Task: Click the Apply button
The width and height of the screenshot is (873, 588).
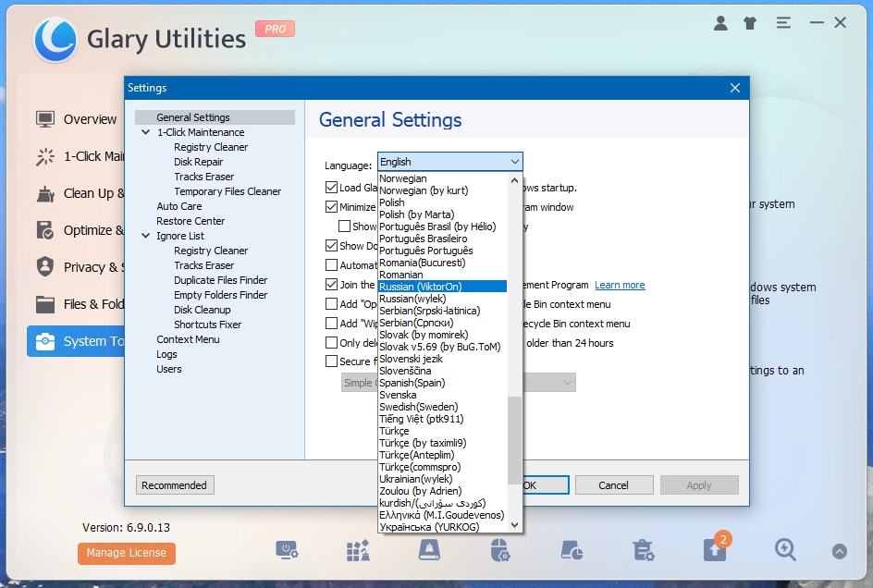Action: [699, 485]
